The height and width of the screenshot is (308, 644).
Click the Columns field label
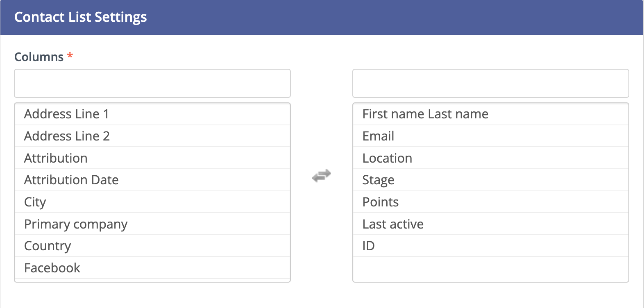[x=39, y=57]
